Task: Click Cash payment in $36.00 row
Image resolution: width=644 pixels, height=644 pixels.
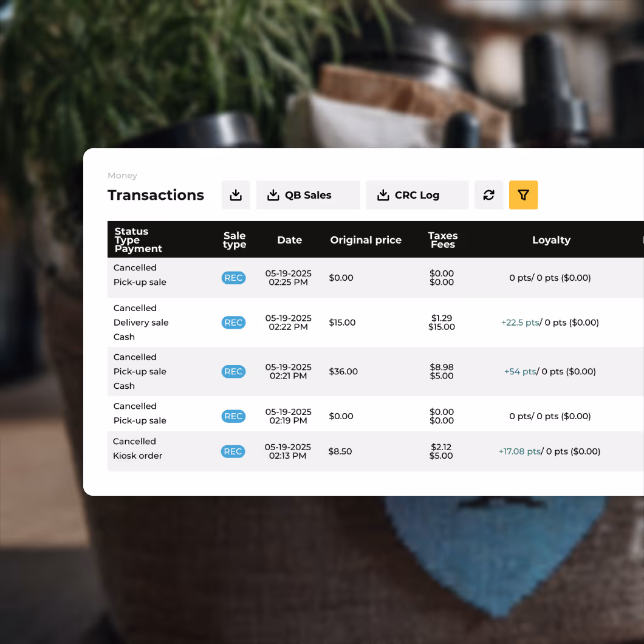Action: (124, 386)
